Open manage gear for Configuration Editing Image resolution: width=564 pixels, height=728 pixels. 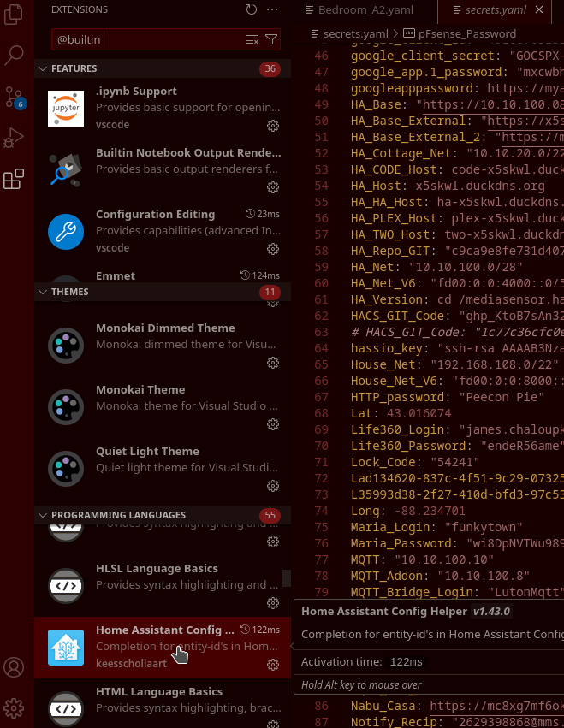[273, 249]
